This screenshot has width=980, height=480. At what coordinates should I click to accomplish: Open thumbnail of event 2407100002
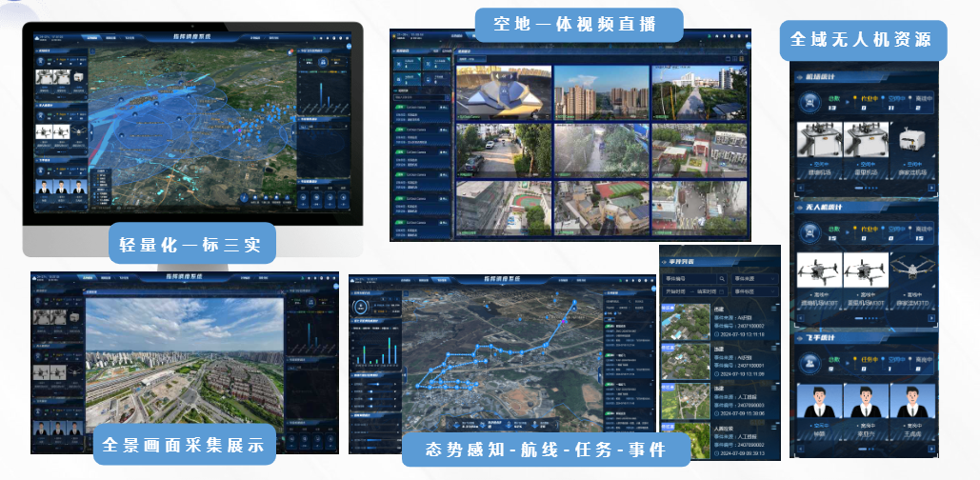686,322
